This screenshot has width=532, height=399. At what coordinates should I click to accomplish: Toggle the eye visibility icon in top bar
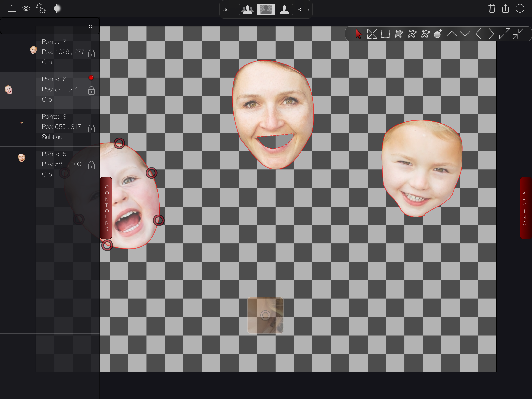(26, 9)
